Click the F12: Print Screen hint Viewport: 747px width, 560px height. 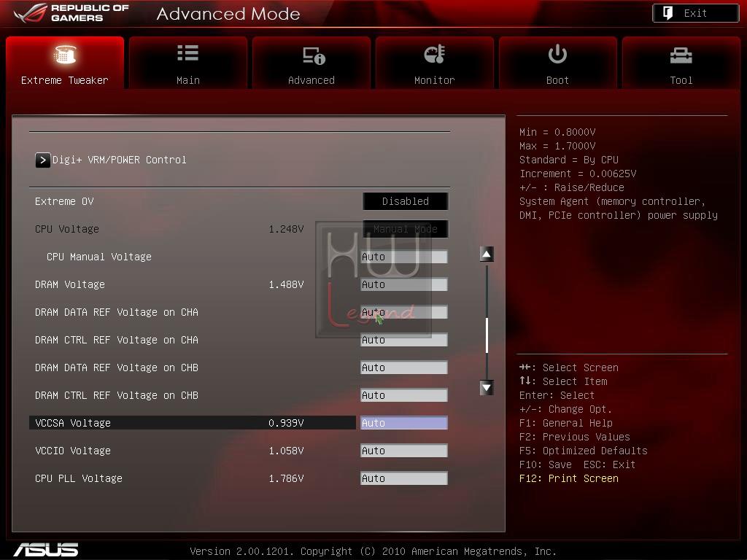(x=569, y=478)
